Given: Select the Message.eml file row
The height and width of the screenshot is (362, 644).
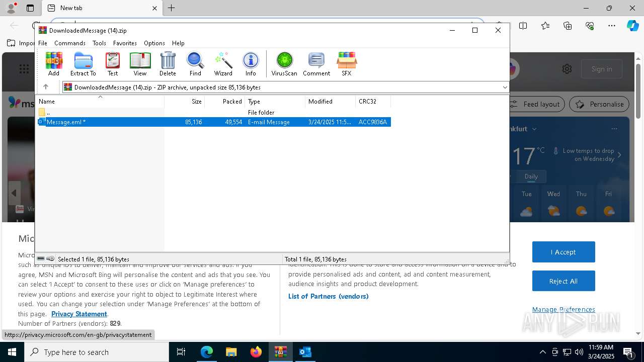Looking at the screenshot, I should tap(214, 122).
